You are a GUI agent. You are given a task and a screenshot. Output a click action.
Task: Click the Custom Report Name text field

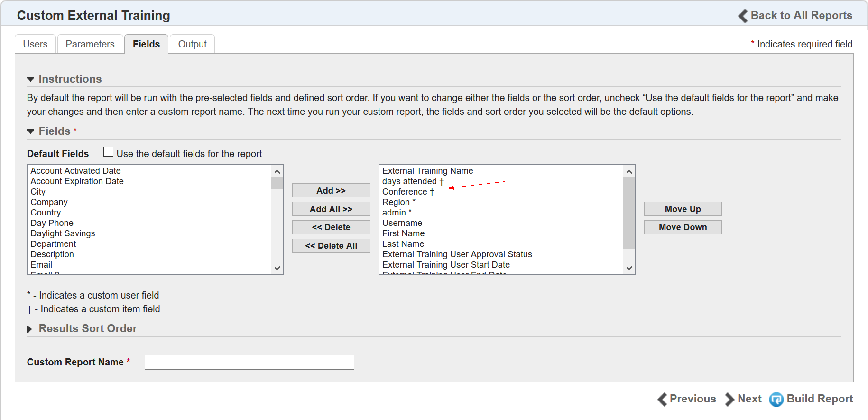tap(249, 362)
